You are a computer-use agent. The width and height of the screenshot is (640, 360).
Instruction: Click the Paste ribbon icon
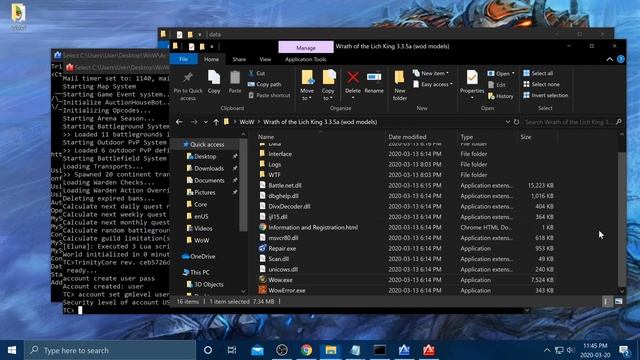pos(235,78)
